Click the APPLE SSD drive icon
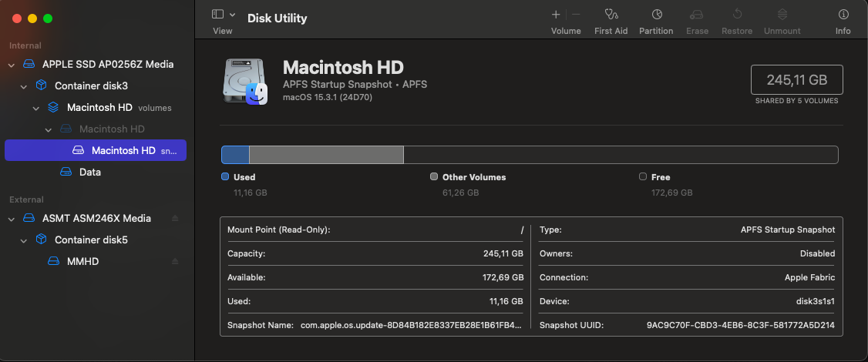868x362 pixels. pyautogui.click(x=29, y=64)
